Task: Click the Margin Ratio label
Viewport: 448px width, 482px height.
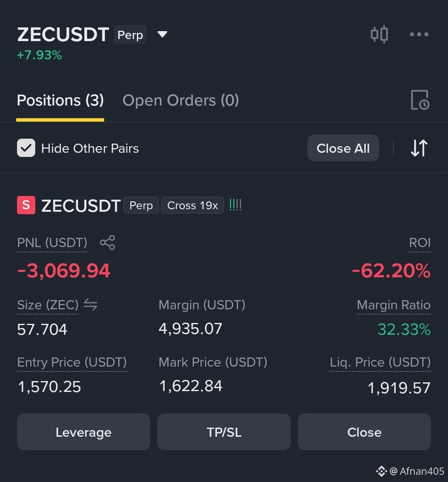Action: [393, 305]
